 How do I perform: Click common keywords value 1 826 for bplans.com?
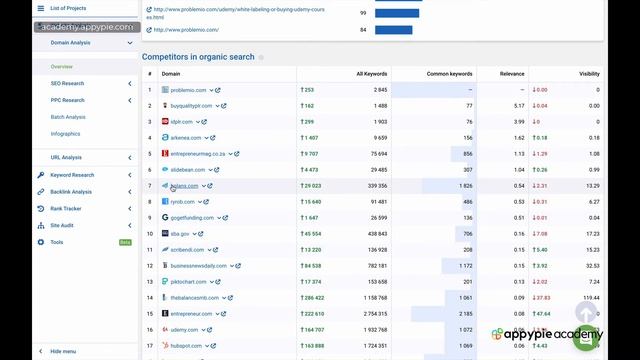click(x=465, y=186)
